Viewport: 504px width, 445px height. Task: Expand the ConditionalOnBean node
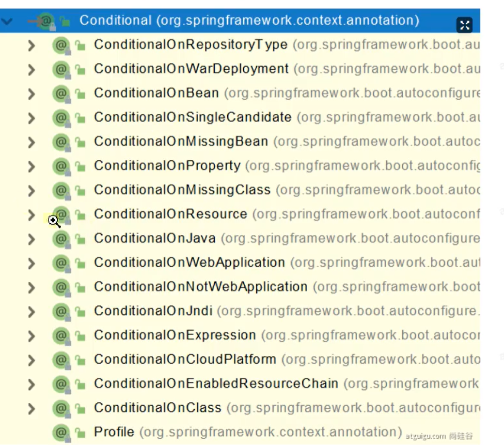tap(31, 94)
